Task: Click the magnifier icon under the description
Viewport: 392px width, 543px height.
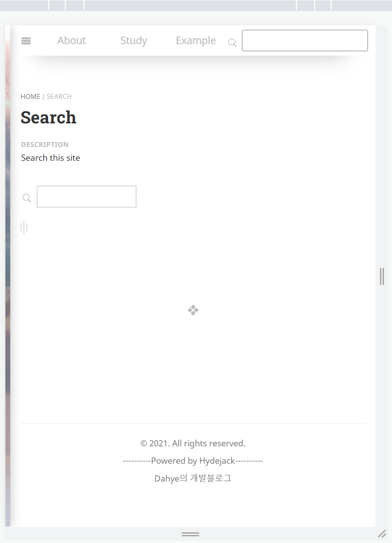Action: (27, 198)
